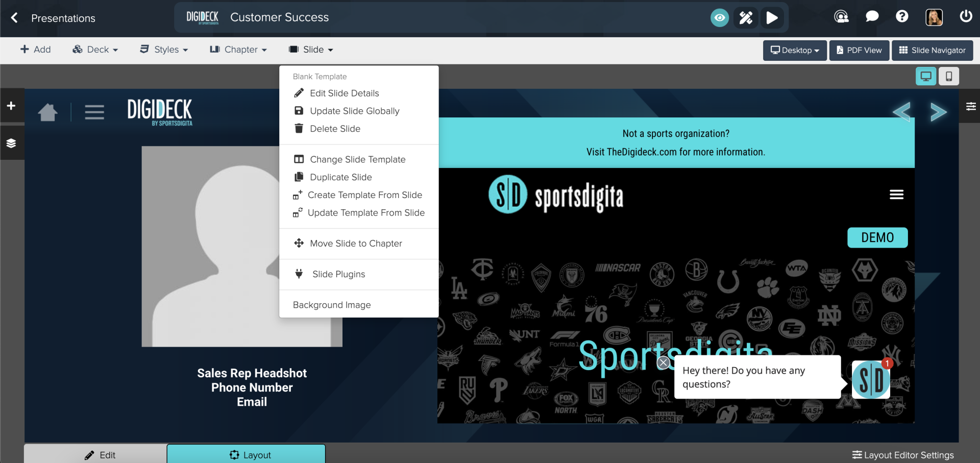Expand the Desktop device dropdown

(794, 51)
